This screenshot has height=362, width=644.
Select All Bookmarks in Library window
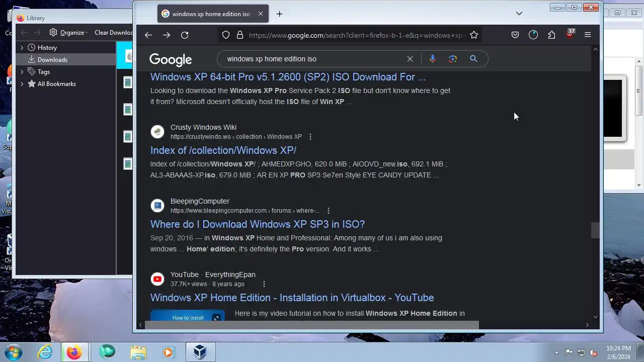point(56,84)
